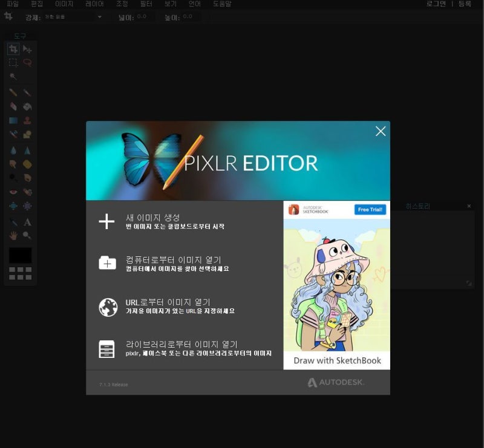Screen dimensions: 484x448
Task: Select the Move tool
Action: click(x=27, y=49)
